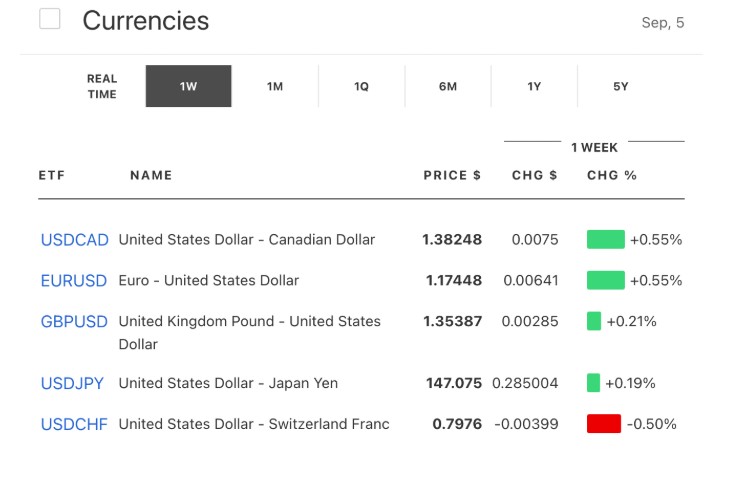Click the Sep, 5 date label
This screenshot has width=742, height=486.
pyautogui.click(x=663, y=23)
